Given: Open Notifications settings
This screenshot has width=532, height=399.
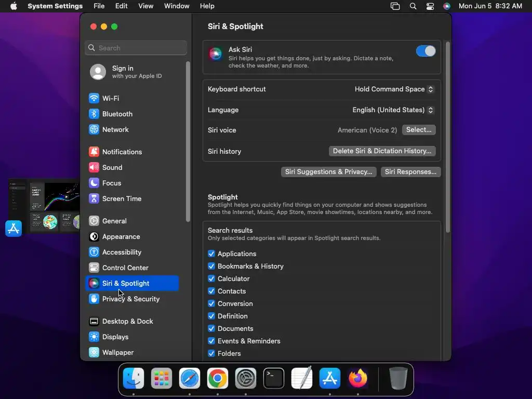Looking at the screenshot, I should (x=132, y=152).
